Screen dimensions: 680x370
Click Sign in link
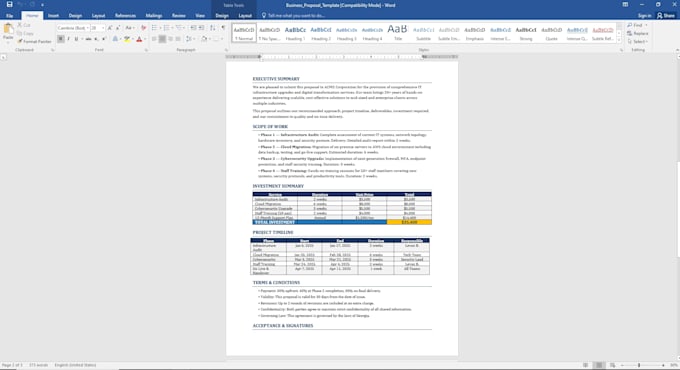tap(644, 16)
